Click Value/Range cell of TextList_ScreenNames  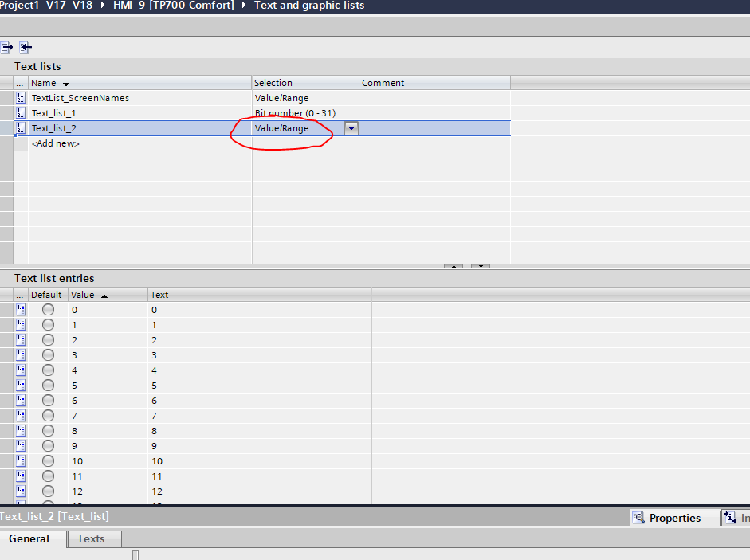coord(305,97)
